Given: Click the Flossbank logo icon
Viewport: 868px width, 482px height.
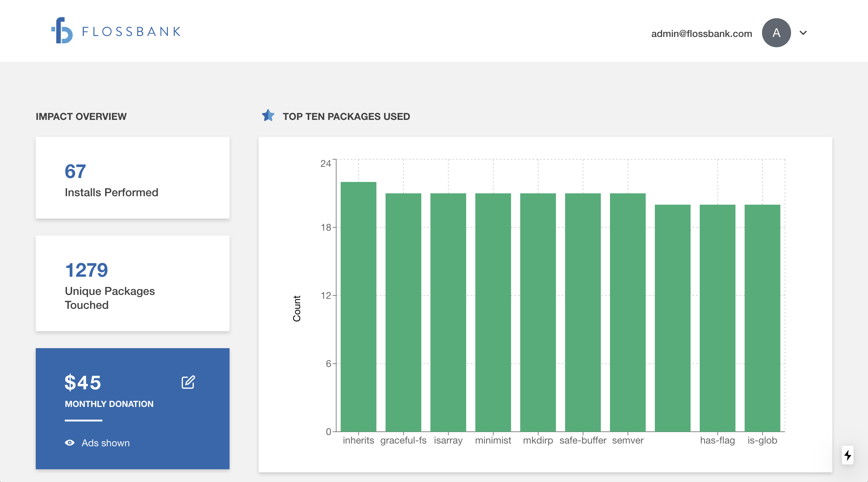Looking at the screenshot, I should point(62,31).
